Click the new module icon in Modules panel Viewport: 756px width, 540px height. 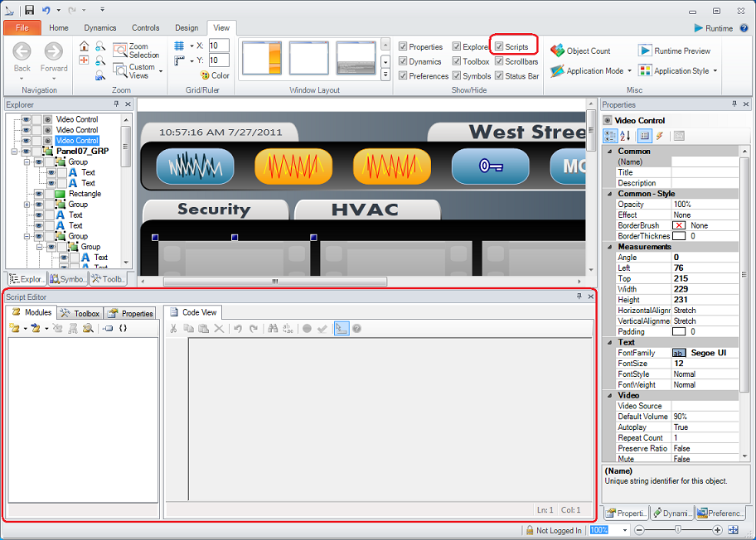(17, 328)
